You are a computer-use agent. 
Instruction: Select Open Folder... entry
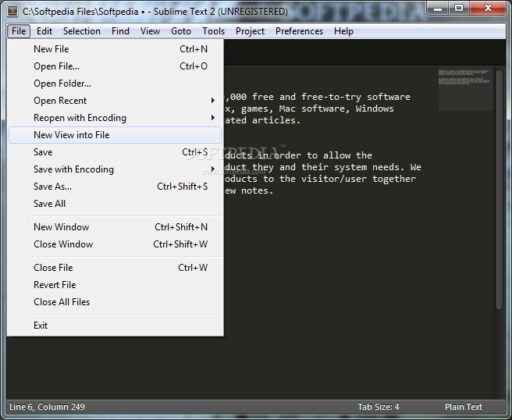click(115, 84)
